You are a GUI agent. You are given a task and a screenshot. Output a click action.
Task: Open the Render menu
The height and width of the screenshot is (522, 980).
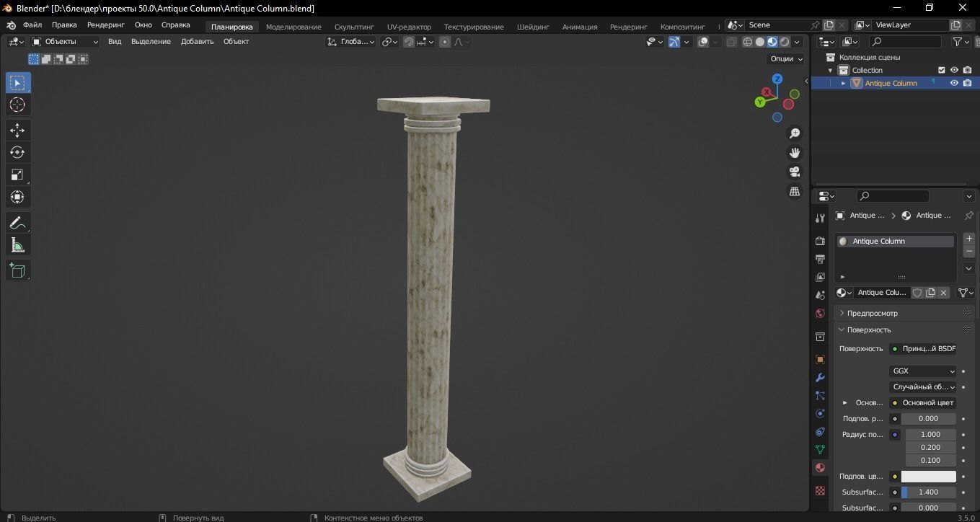(x=106, y=25)
